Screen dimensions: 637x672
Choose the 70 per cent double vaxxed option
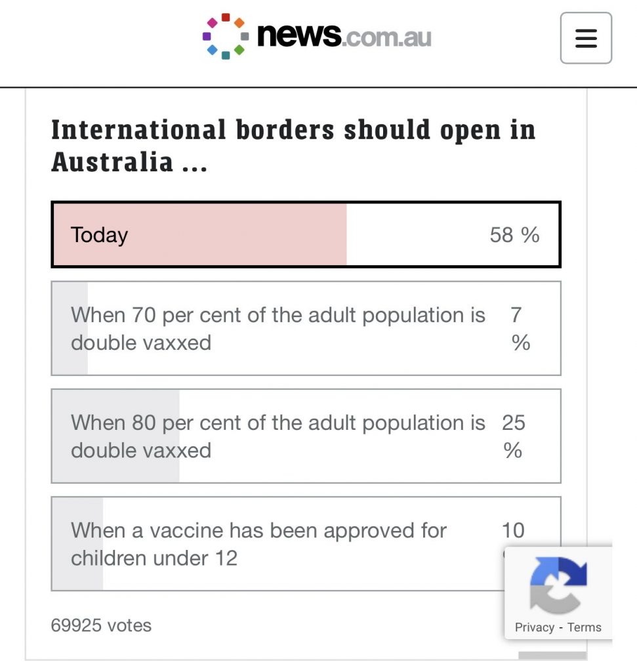tap(306, 328)
